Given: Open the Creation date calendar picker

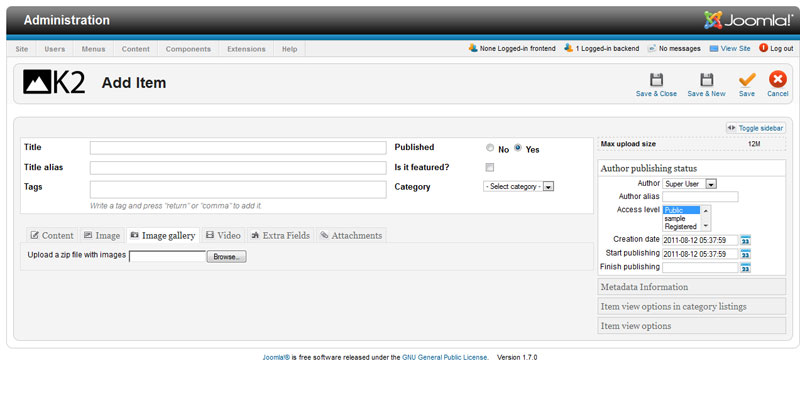Looking at the screenshot, I should click(746, 240).
